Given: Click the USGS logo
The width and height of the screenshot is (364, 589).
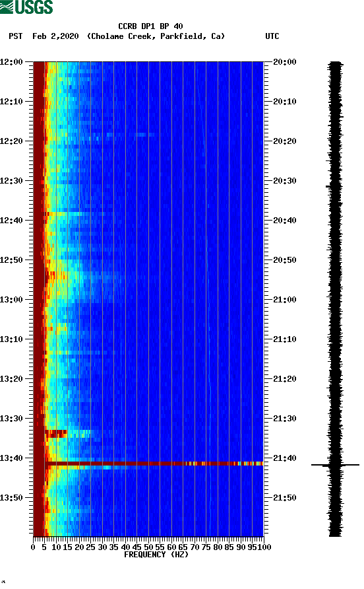Looking at the screenshot, I should tap(26, 7).
